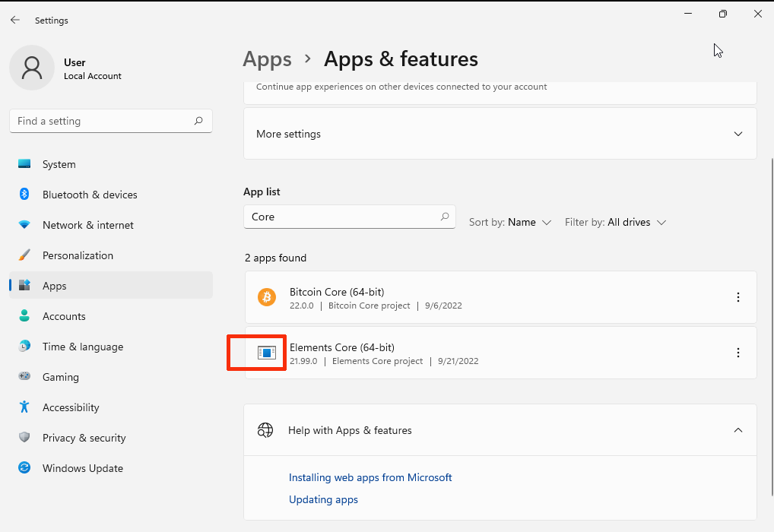Image resolution: width=774 pixels, height=532 pixels.
Task: Open the Updating apps link
Action: click(323, 499)
